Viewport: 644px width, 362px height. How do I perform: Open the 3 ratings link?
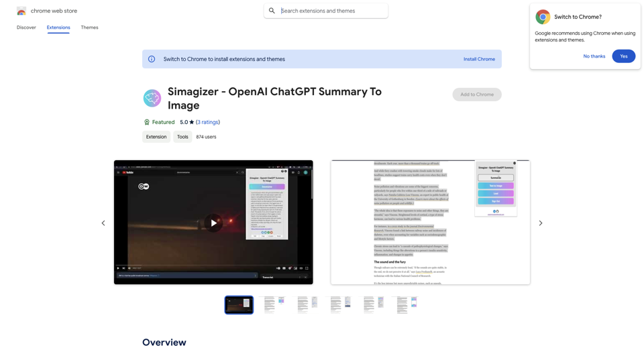coord(207,122)
